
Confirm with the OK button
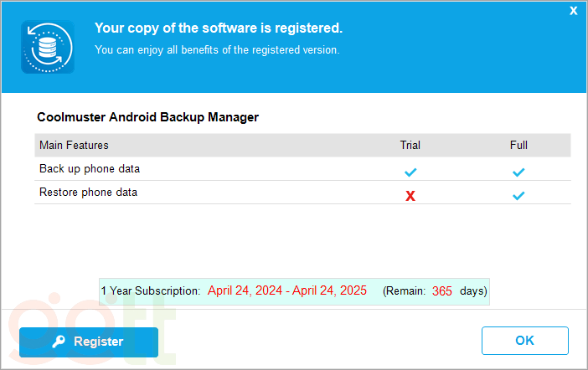tap(524, 341)
